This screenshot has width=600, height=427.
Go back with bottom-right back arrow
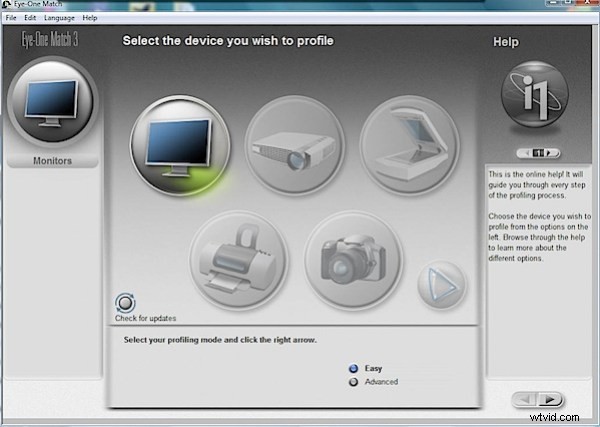[x=525, y=399]
